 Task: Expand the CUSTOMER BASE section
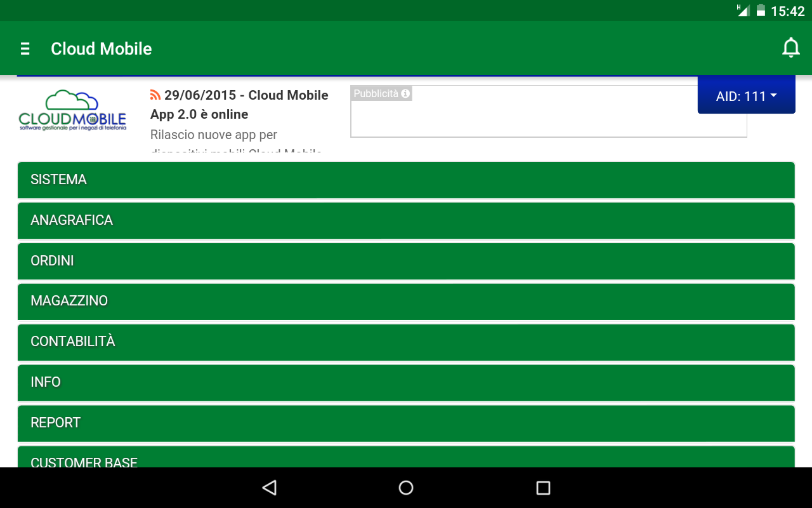406,457
